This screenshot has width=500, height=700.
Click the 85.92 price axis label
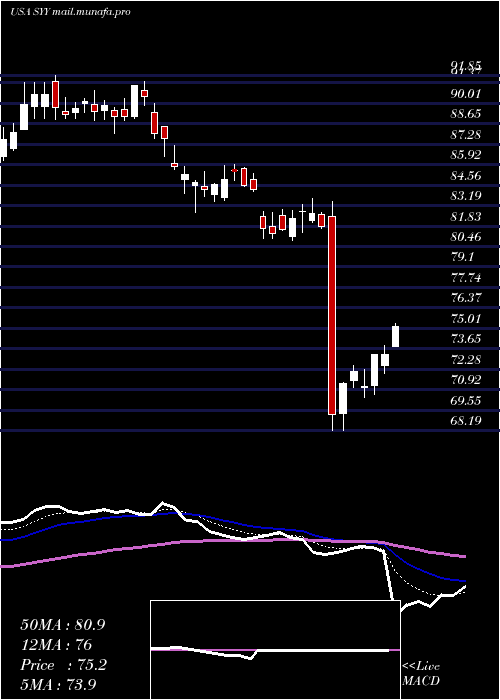[x=467, y=155]
